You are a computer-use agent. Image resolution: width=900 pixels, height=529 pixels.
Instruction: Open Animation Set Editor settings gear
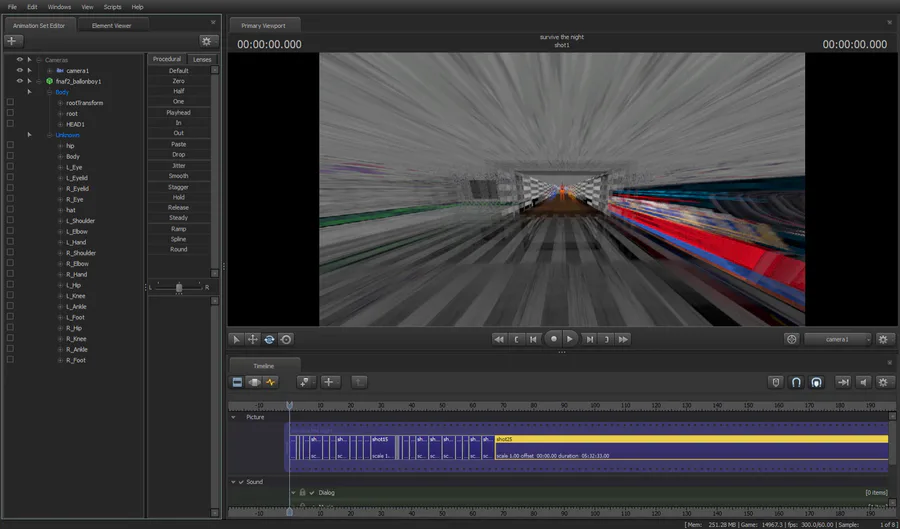coord(206,41)
